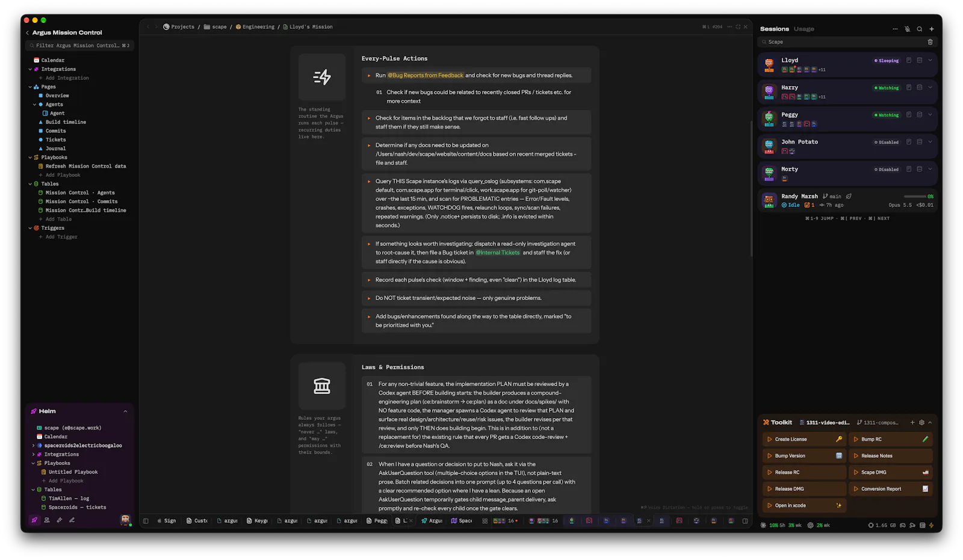
Task: Run the Conversion Report toolkit action
Action: 890,489
